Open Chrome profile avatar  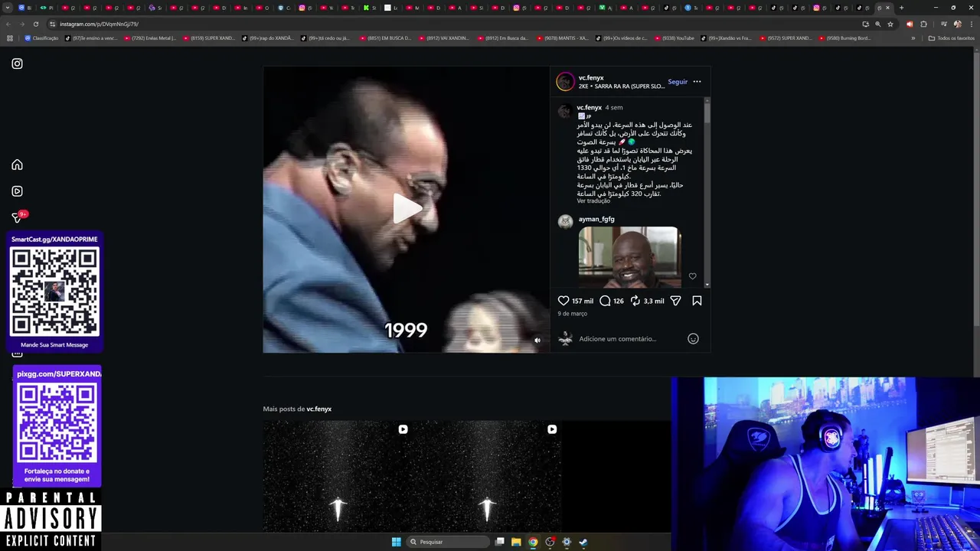[x=957, y=24]
